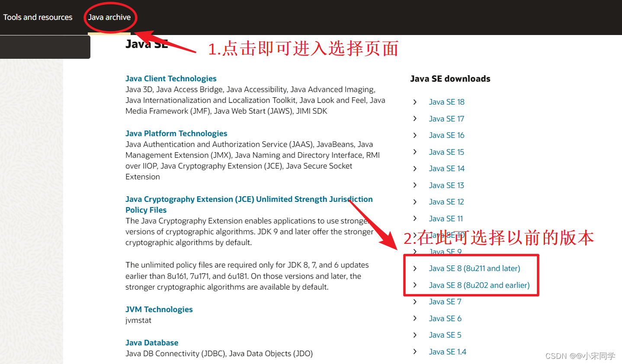The width and height of the screenshot is (622, 364).
Task: Open Java Client Technologies link
Action: (x=171, y=79)
